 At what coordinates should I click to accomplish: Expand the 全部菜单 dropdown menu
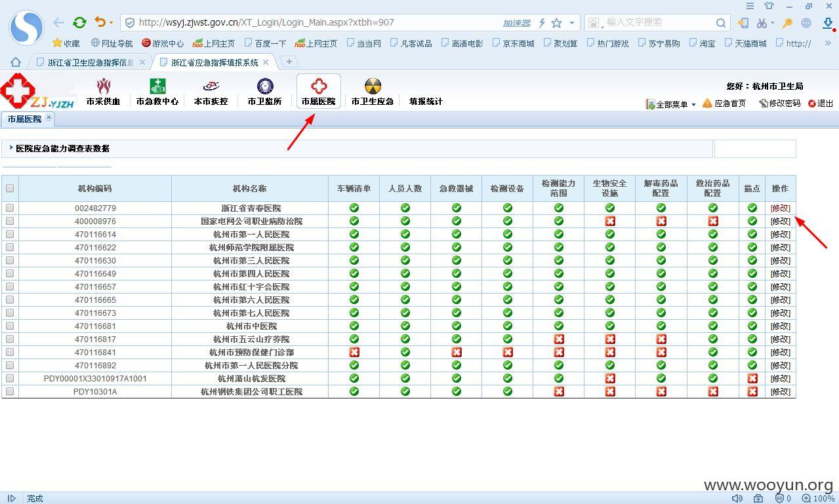point(671,104)
